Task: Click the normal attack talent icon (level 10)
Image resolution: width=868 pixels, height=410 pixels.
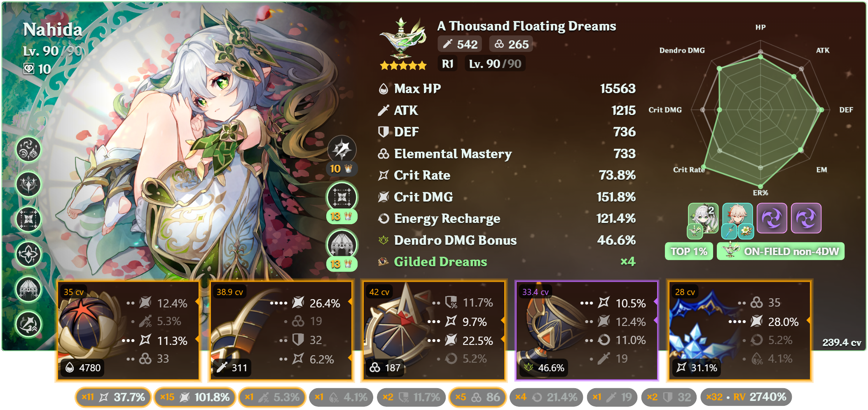Action: (x=342, y=149)
